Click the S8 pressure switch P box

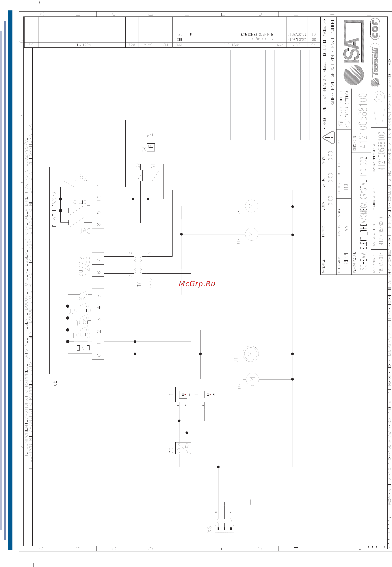pos(151,147)
